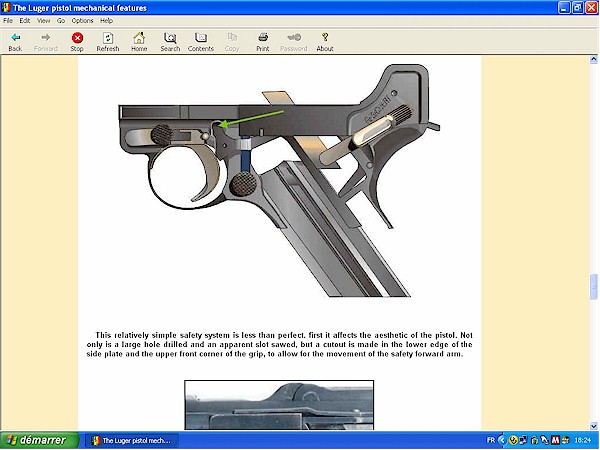The image size is (600, 450).
Task: Minimize the Luger pistol window
Action: [x=564, y=8]
